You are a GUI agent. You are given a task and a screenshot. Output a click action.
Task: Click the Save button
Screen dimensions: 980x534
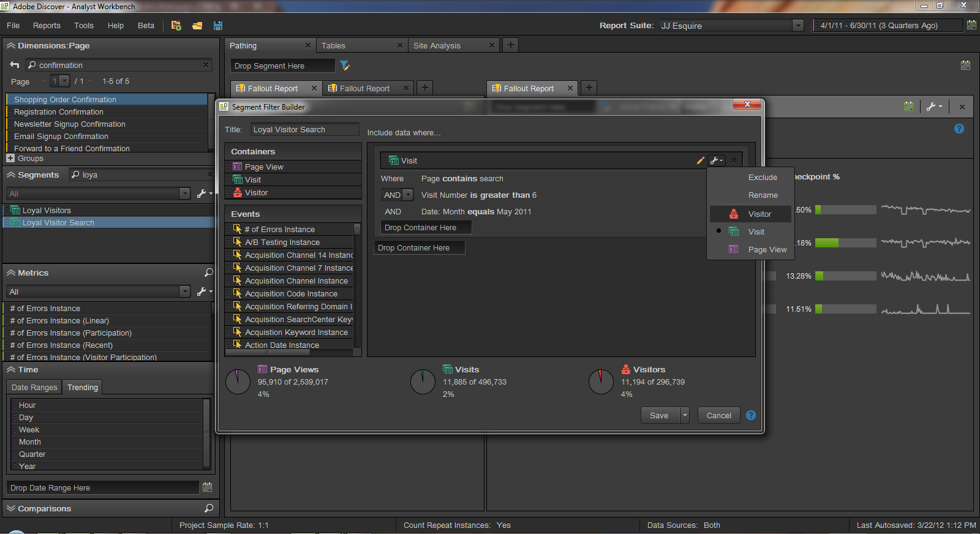tap(659, 415)
